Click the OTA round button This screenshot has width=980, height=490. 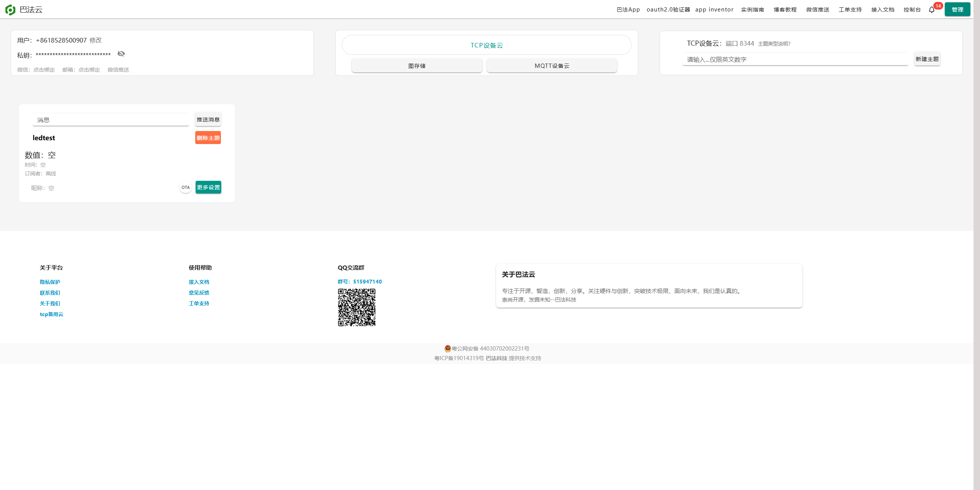[x=186, y=187]
